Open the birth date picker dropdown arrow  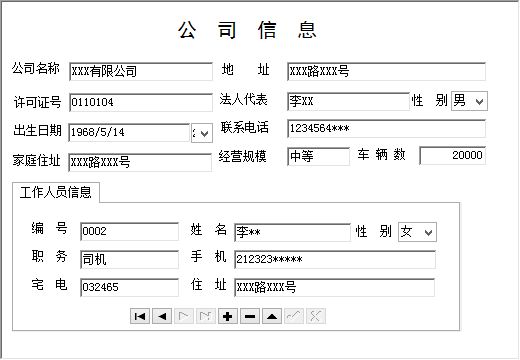pyautogui.click(x=202, y=133)
